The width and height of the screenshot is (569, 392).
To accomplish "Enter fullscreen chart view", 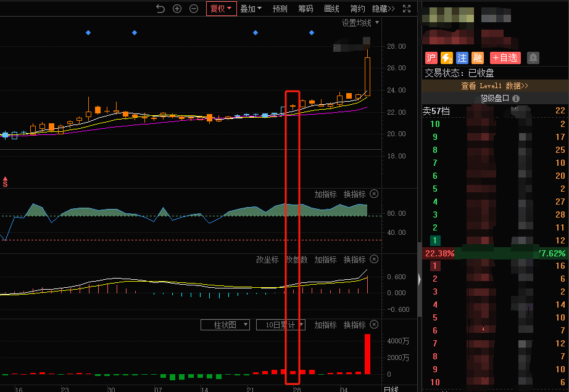I will click(407, 9).
